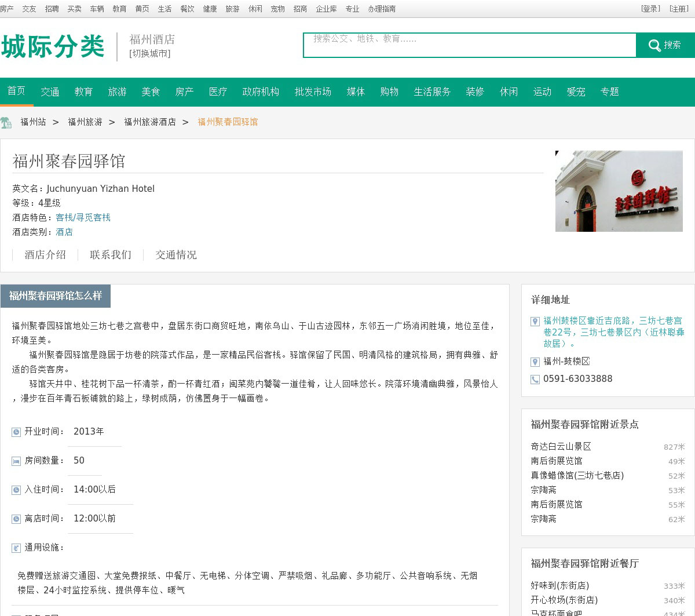Open 宗陶斋 listed at 53米
The image size is (695, 616).
coord(544,490)
